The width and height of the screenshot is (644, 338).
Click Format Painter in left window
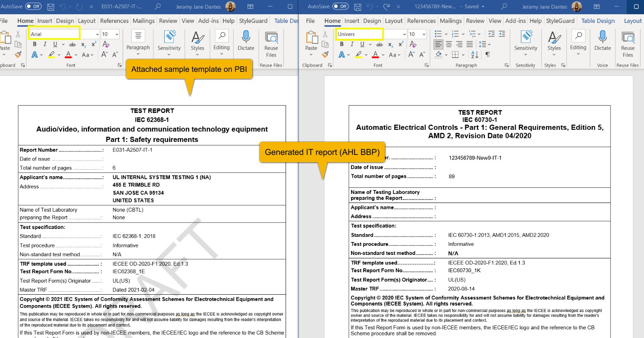[x=18, y=55]
